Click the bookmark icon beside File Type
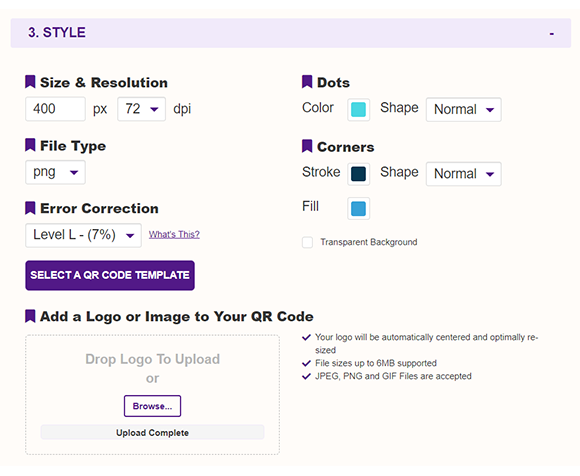This screenshot has width=580, height=476. tap(30, 145)
